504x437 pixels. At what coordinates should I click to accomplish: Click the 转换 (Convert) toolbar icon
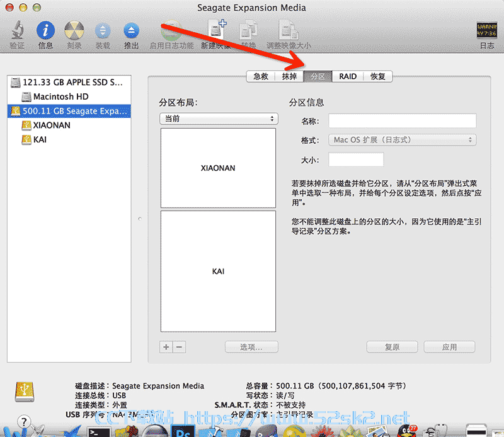248,30
